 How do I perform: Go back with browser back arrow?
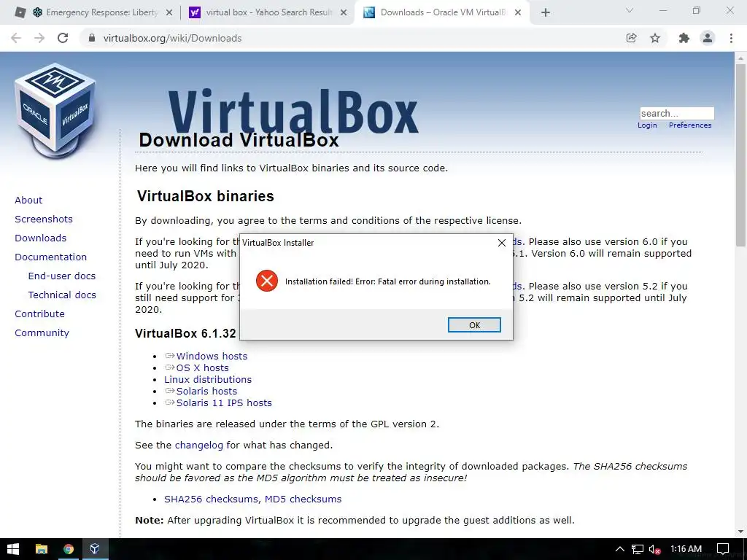coord(16,38)
